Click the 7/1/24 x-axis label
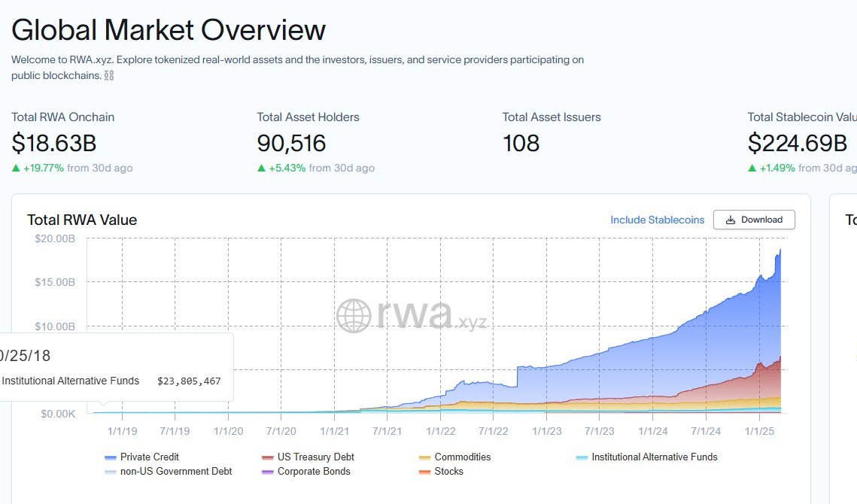This screenshot has width=857, height=504. coord(706,431)
